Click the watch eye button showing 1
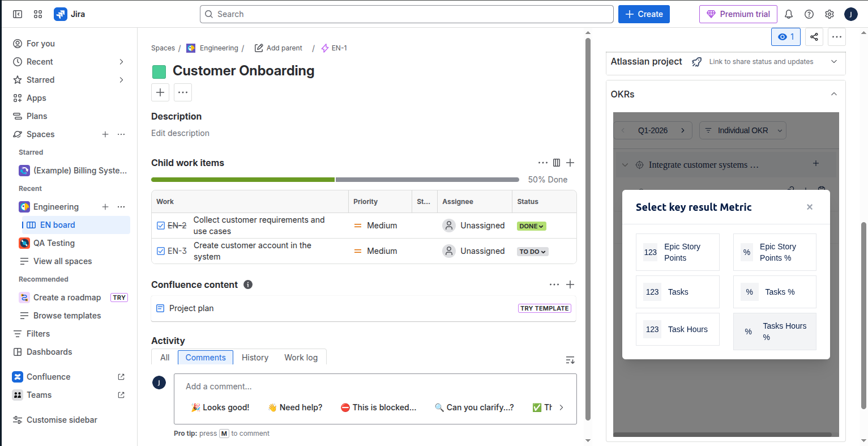The image size is (868, 446). (786, 37)
